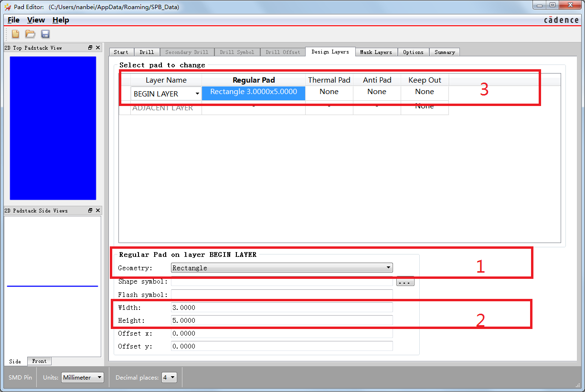Open the File menu
Image resolution: width=585 pixels, height=392 pixels.
point(13,20)
